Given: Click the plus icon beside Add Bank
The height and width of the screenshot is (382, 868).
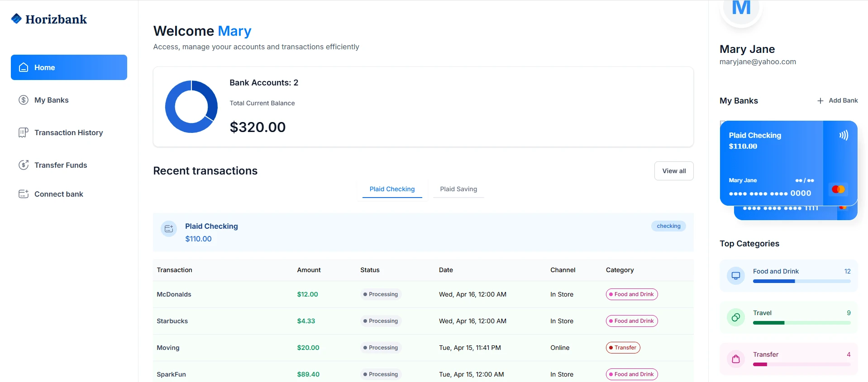Looking at the screenshot, I should 820,101.
